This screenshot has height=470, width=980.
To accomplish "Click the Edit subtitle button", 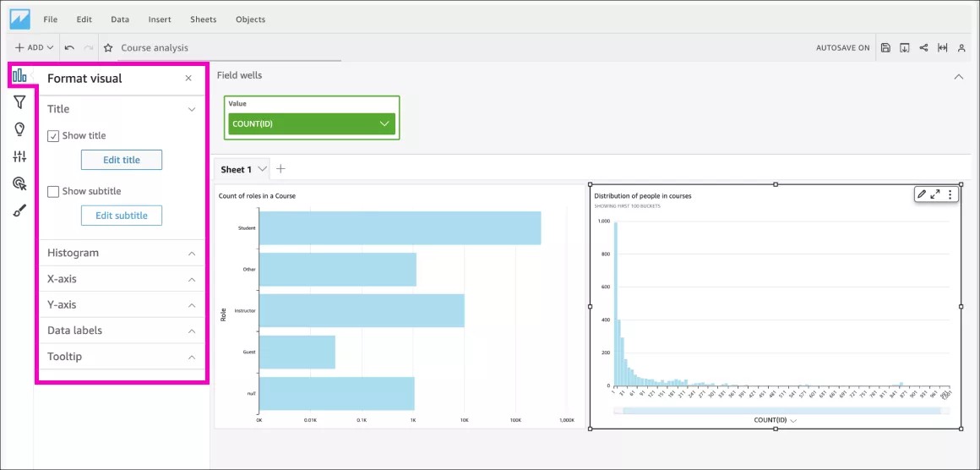I will [122, 216].
